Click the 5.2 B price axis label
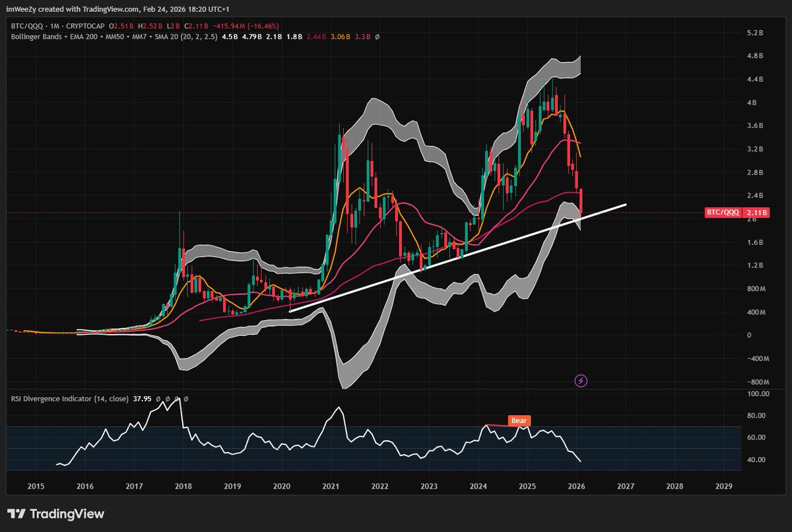The width and height of the screenshot is (792, 532). click(756, 33)
